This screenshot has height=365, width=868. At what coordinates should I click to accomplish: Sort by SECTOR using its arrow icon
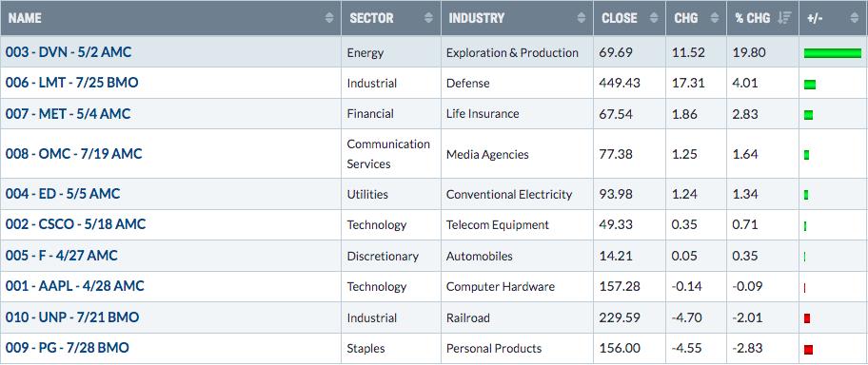[x=428, y=18]
